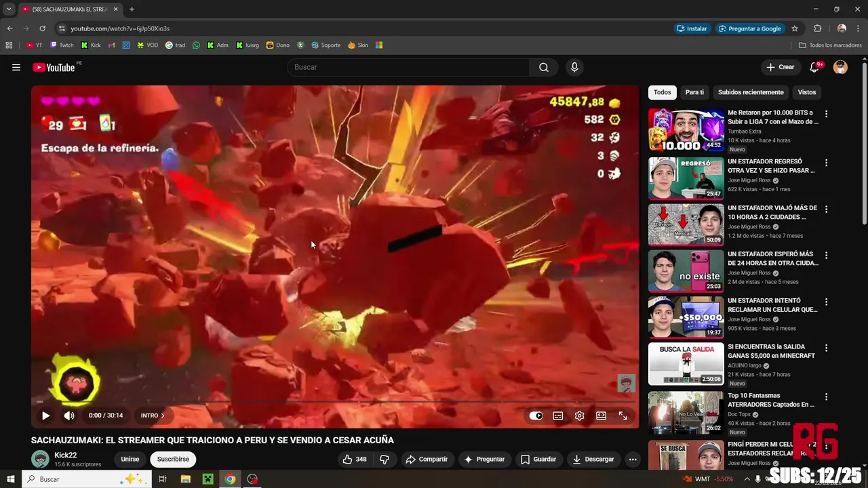
Task: Open options for the UN ESTAFADOR REGRESÓ video
Action: pyautogui.click(x=826, y=163)
